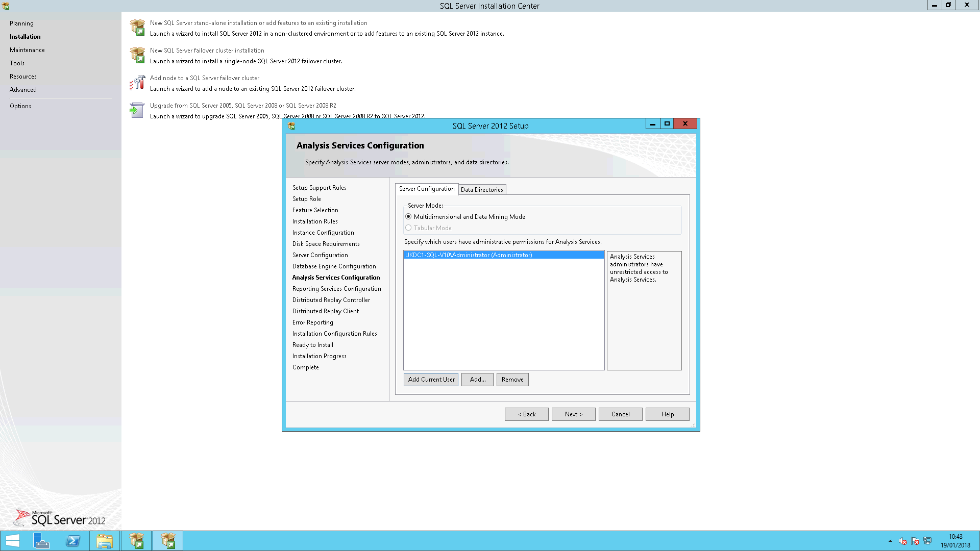Screen dimensions: 980x551
Task: Proceed with the Next button
Action: pos(574,414)
